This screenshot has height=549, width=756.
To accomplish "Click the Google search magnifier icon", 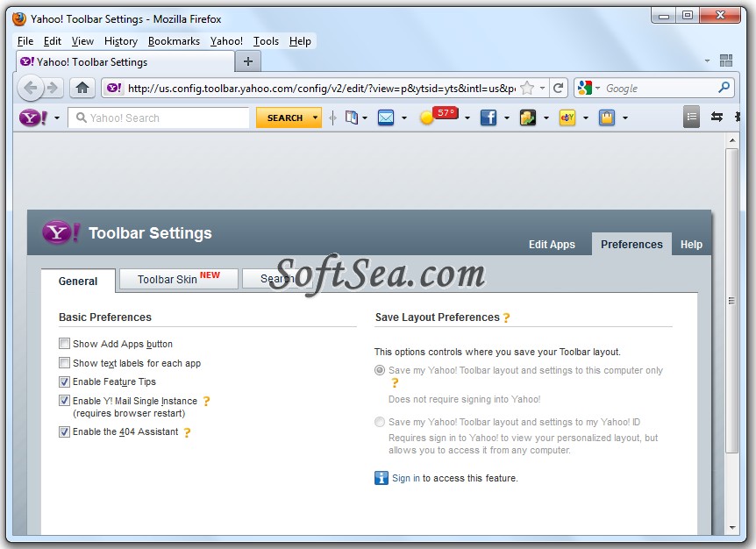I will [x=724, y=88].
